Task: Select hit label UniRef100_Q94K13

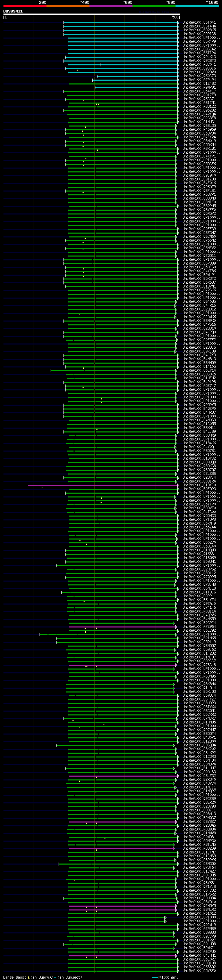Action: [x=199, y=57]
